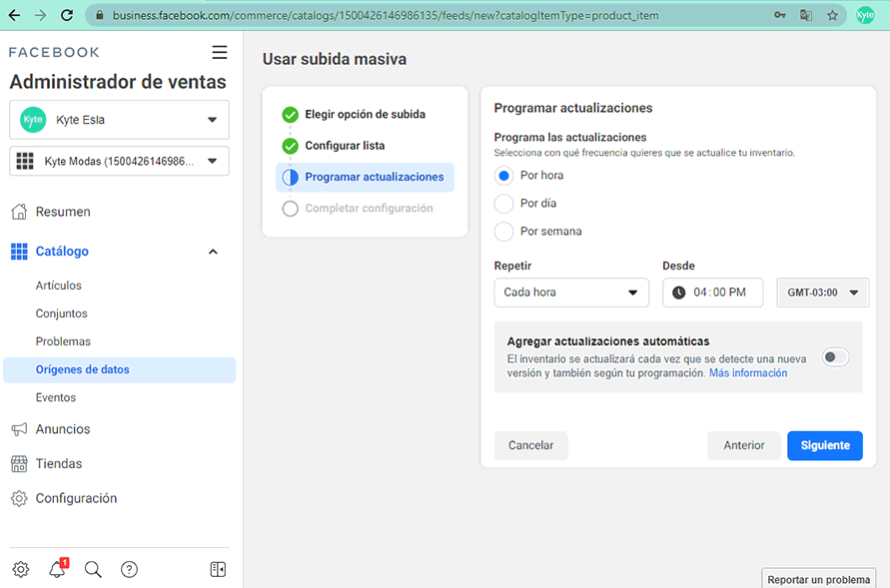Go to Artículos in the catalog menu
Image resolution: width=890 pixels, height=588 pixels.
tap(59, 286)
